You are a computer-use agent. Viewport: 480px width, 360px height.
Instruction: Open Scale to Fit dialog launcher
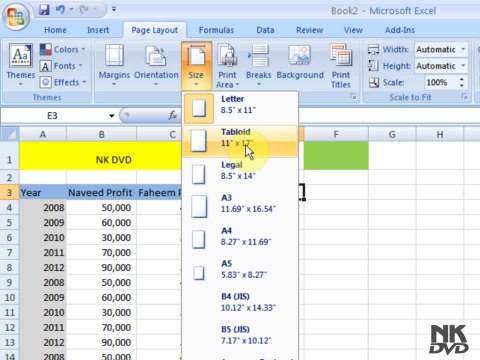point(465,97)
